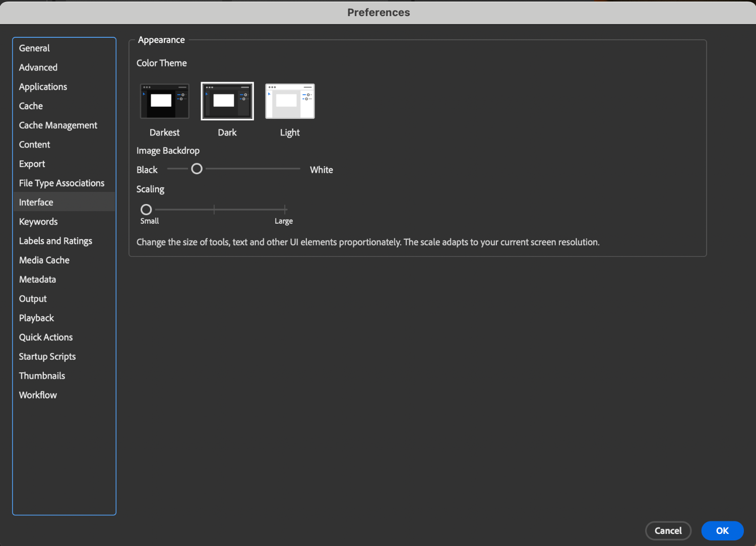Select Startup Scripts in the list

coord(47,357)
